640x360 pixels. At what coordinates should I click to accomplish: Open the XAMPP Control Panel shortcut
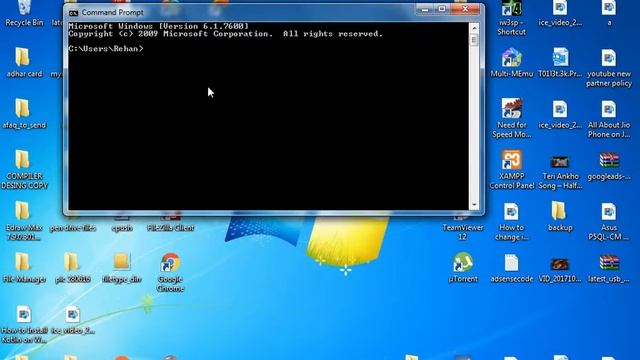click(x=511, y=170)
